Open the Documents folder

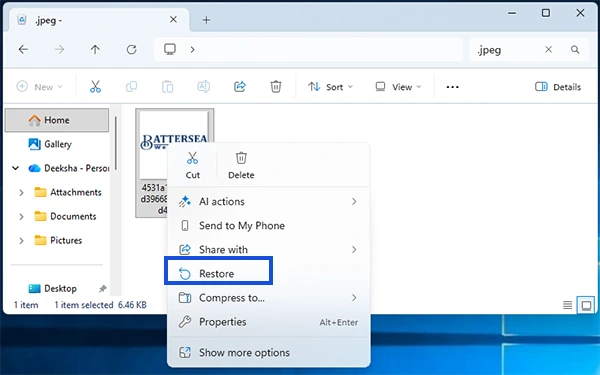[x=65, y=217]
